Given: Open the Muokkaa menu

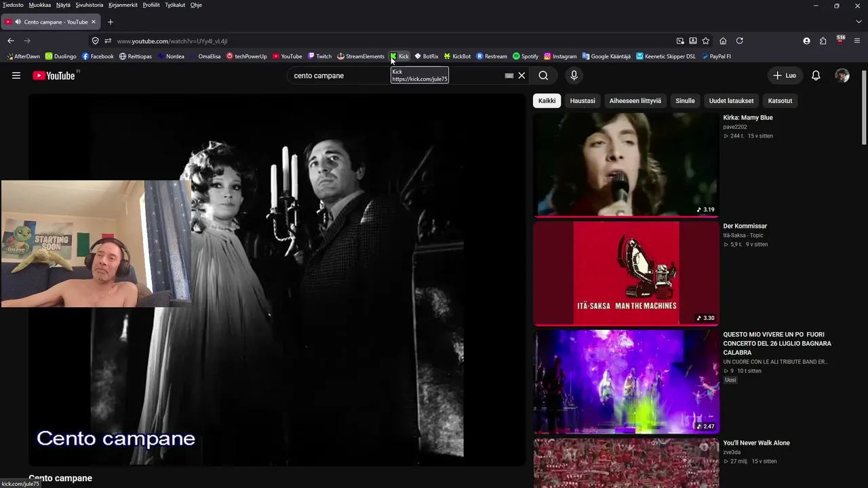Looking at the screenshot, I should 39,5.
